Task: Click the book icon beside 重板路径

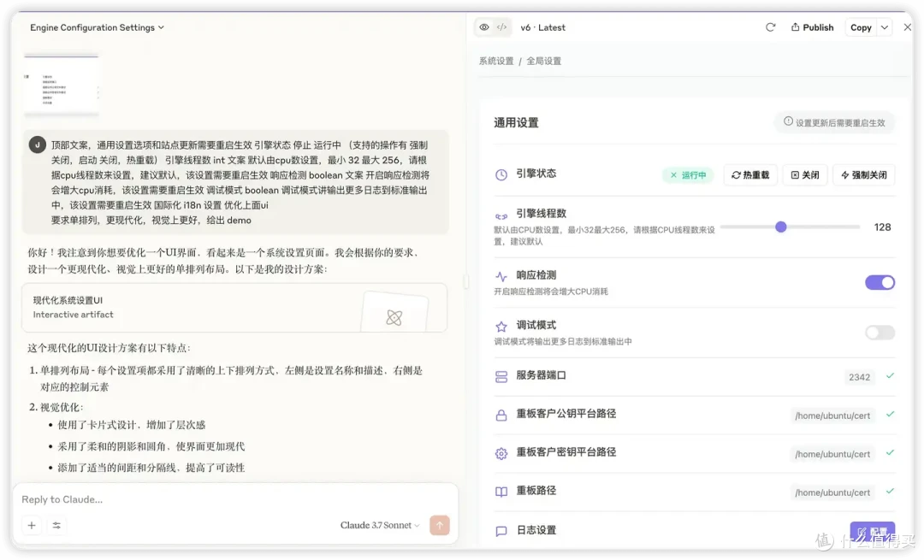Action: coord(500,492)
